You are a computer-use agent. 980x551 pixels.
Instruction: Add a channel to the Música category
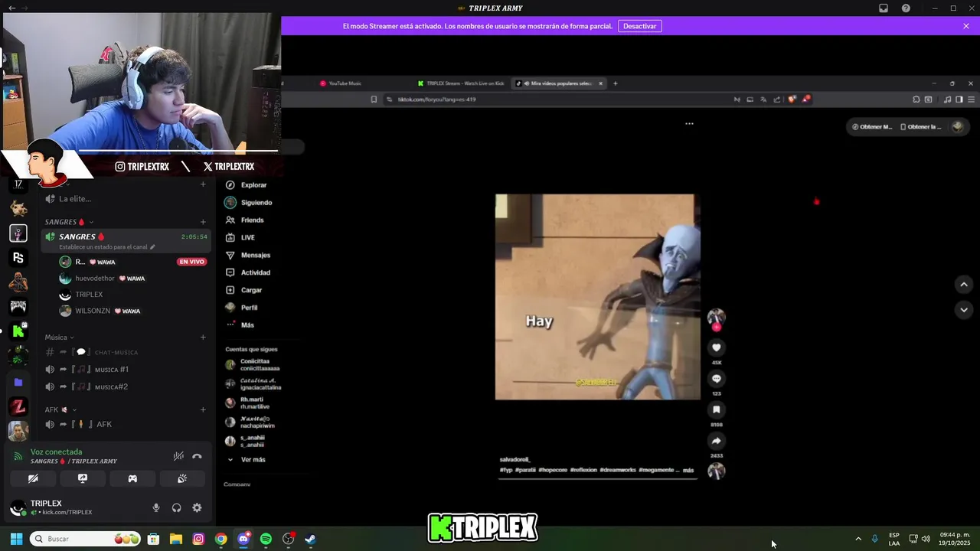coord(203,337)
